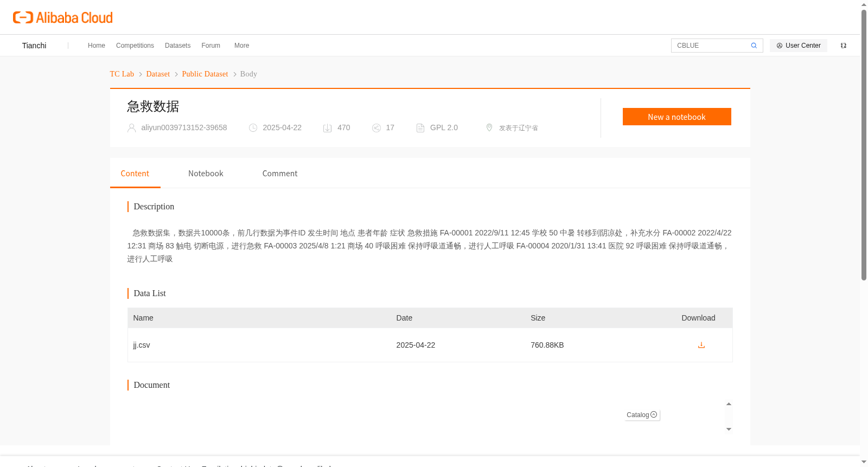Open the Datasets menu item
Viewport: 868px width, 467px height.
[x=177, y=46]
